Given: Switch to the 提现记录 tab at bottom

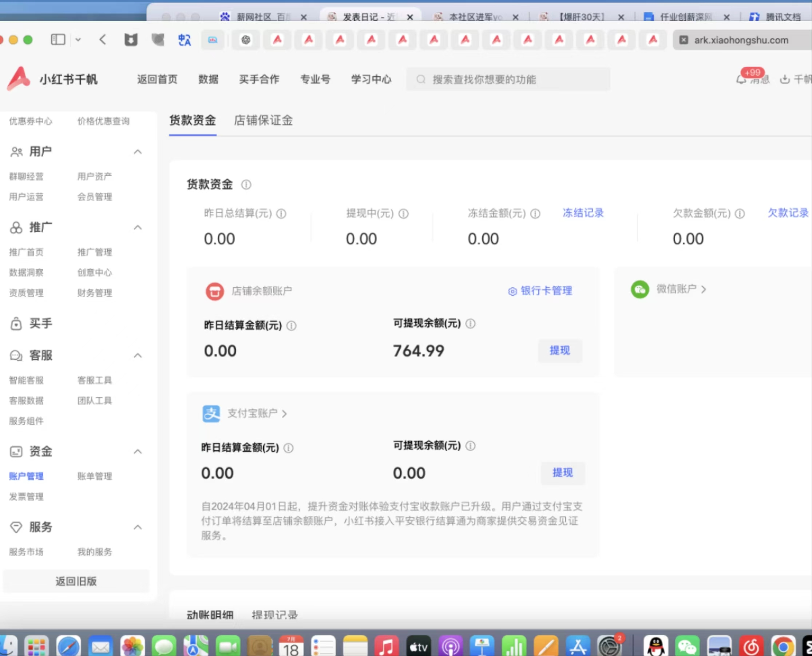Looking at the screenshot, I should point(275,615).
